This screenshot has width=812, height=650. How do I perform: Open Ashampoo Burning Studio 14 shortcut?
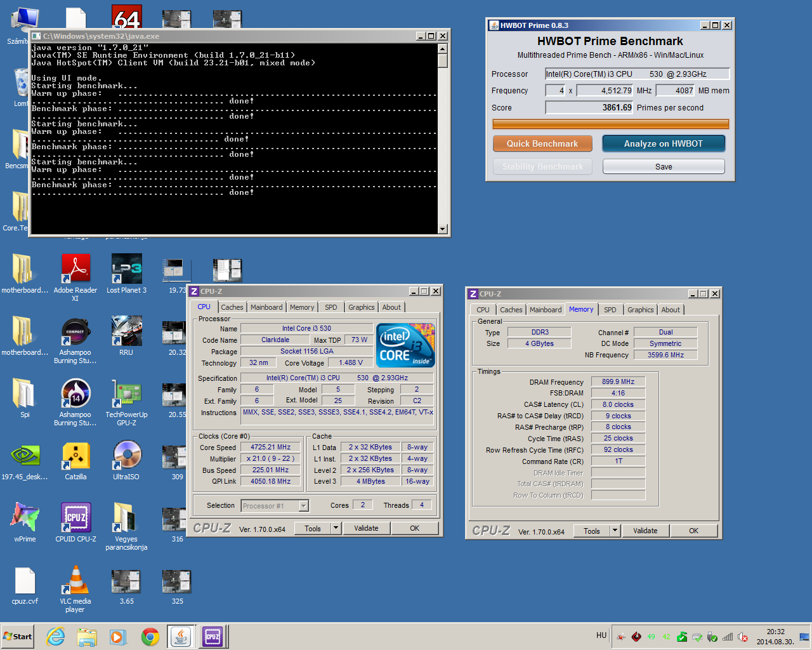[75, 402]
